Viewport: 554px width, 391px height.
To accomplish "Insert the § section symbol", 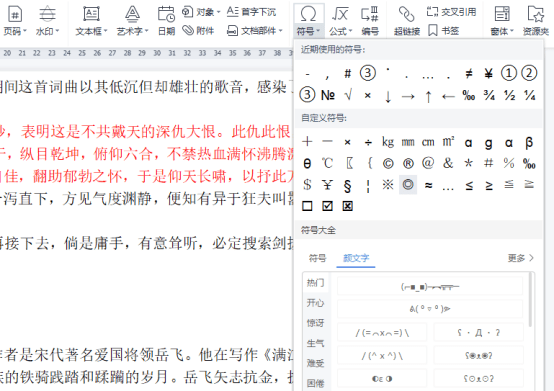I will [347, 185].
